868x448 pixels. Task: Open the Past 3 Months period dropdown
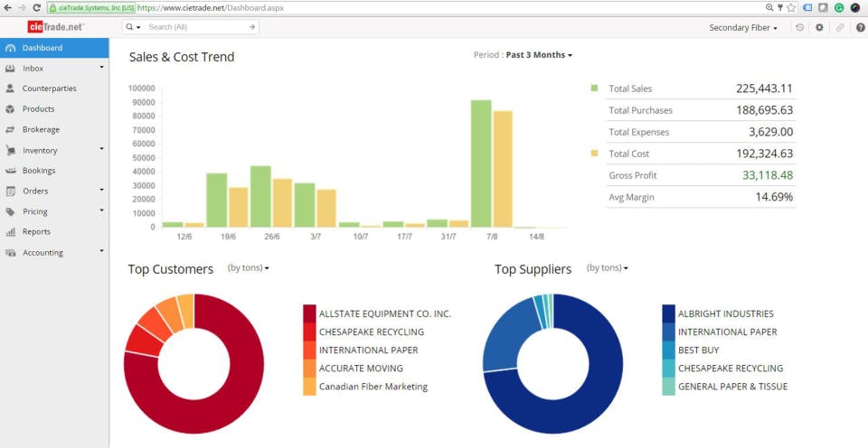pyautogui.click(x=539, y=55)
